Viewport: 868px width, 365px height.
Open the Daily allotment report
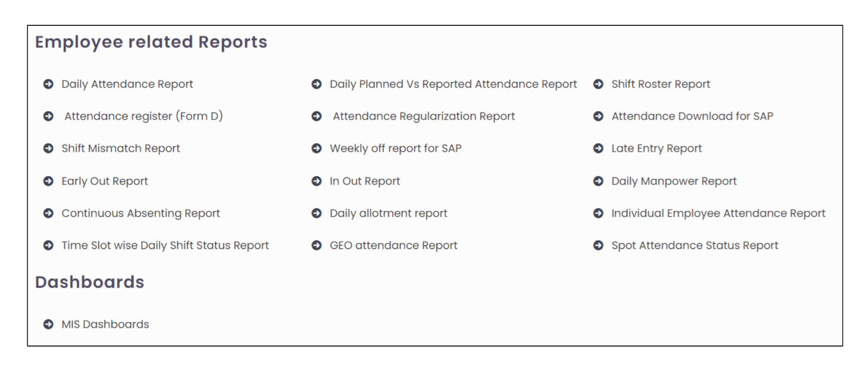tap(388, 213)
